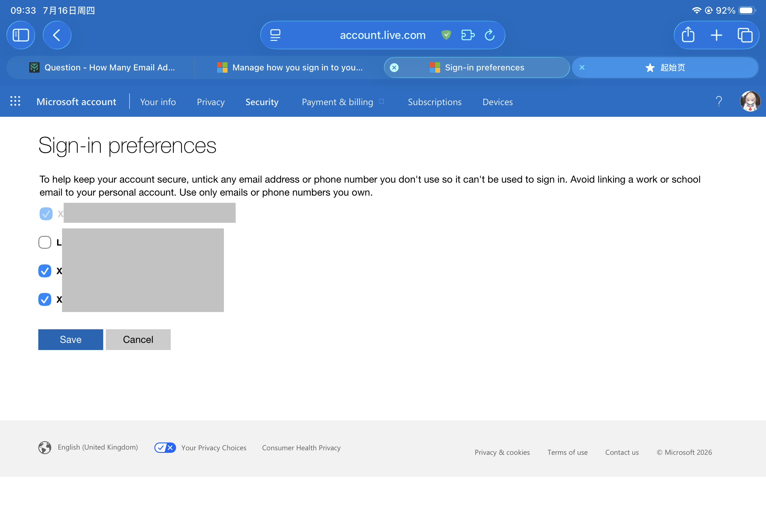Switch to Manage how you sign in tab
Screen dimensions: 766x532
[290, 68]
